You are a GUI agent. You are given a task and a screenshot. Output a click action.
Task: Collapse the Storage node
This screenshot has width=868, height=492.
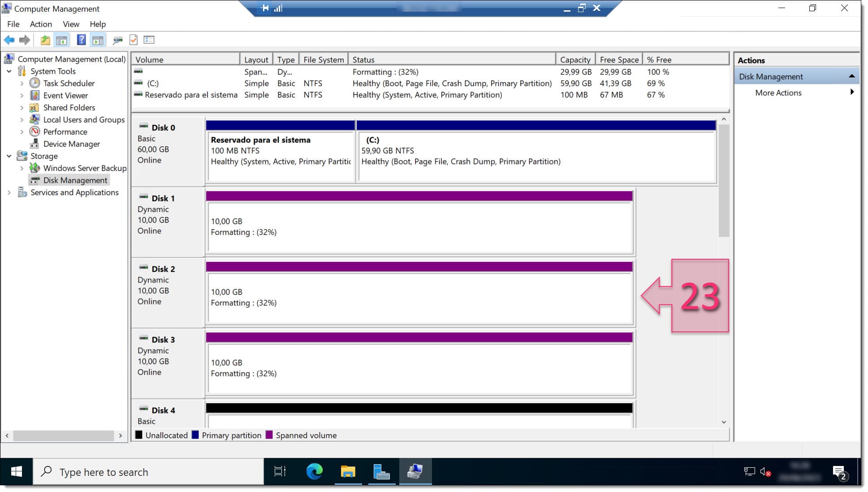coord(9,156)
